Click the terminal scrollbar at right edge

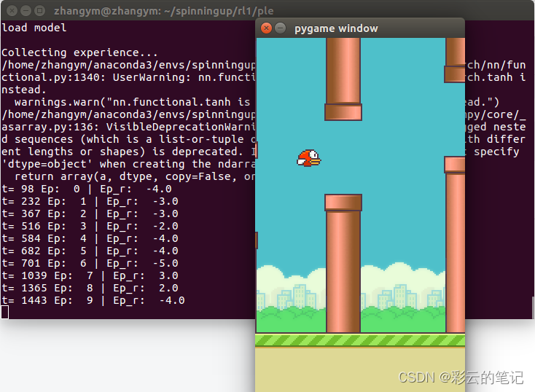[x=533, y=307]
